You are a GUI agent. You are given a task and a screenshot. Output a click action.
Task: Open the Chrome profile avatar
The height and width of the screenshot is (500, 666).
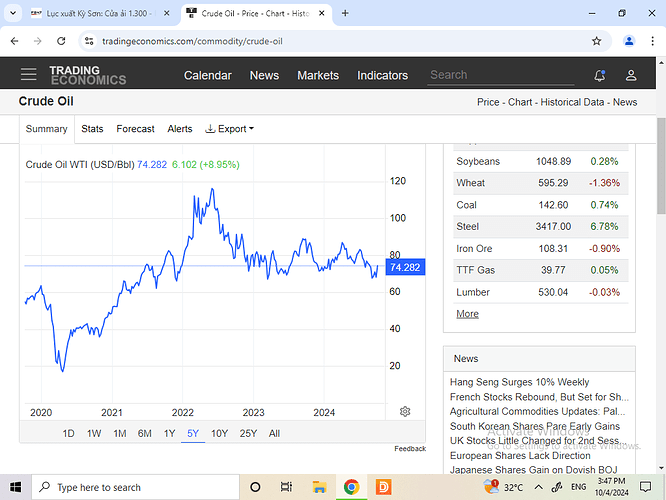629,41
